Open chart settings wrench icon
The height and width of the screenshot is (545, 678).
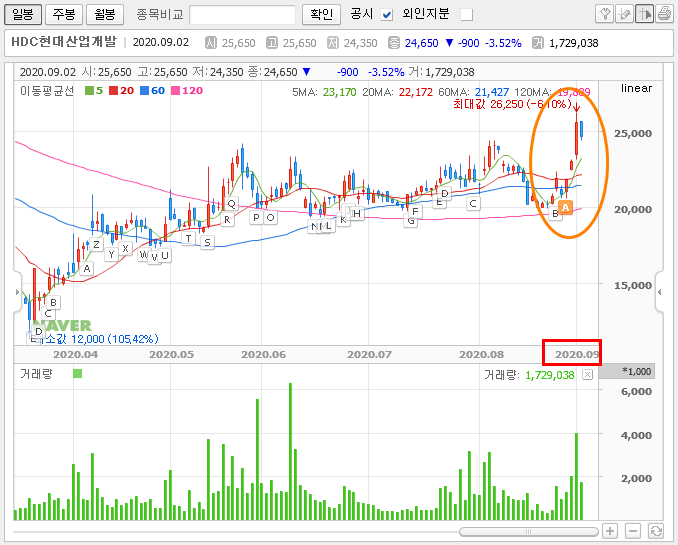[x=604, y=14]
